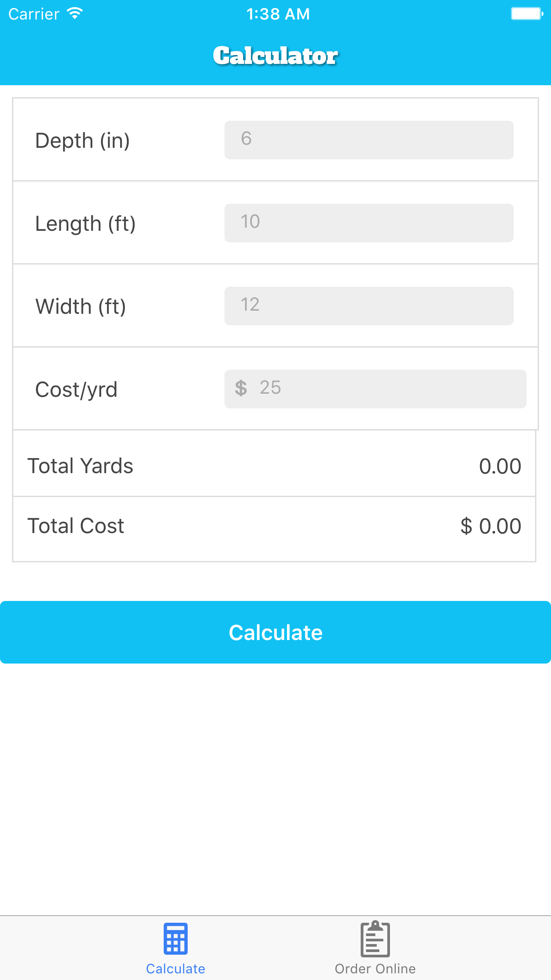Click the blue Calculate button

coord(275,632)
